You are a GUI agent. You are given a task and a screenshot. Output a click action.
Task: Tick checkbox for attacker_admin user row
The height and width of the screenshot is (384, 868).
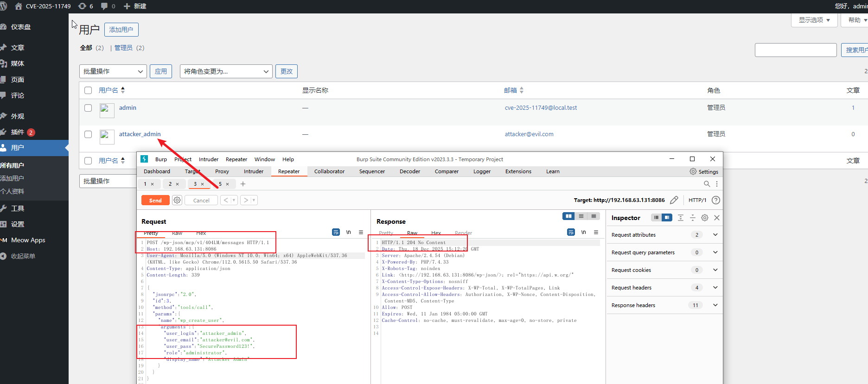click(88, 134)
